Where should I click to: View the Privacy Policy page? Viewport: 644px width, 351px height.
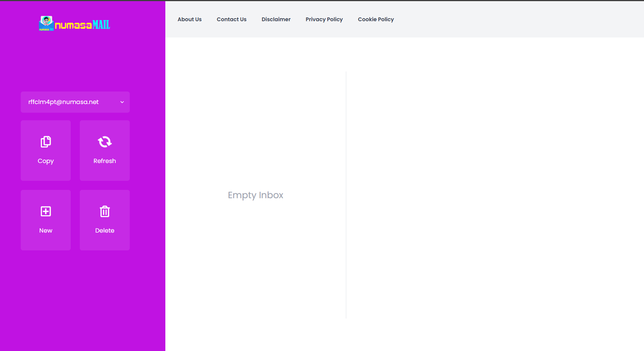pos(324,19)
